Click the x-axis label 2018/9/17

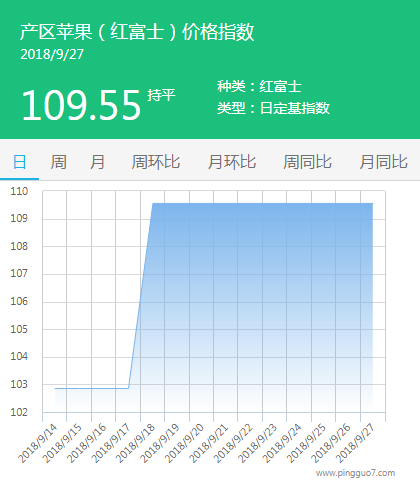pos(111,443)
